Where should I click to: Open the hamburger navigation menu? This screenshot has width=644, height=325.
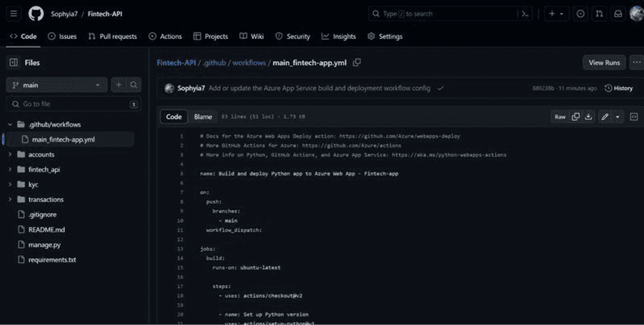[x=14, y=14]
